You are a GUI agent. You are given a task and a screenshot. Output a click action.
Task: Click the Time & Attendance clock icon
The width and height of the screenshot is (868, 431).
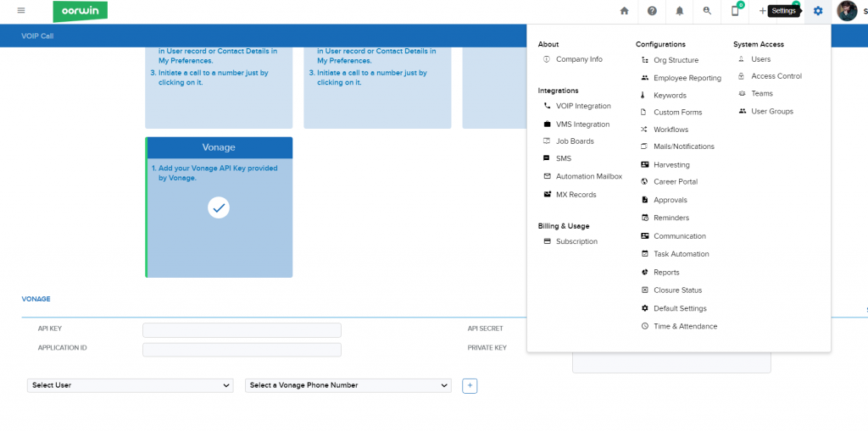[644, 327]
